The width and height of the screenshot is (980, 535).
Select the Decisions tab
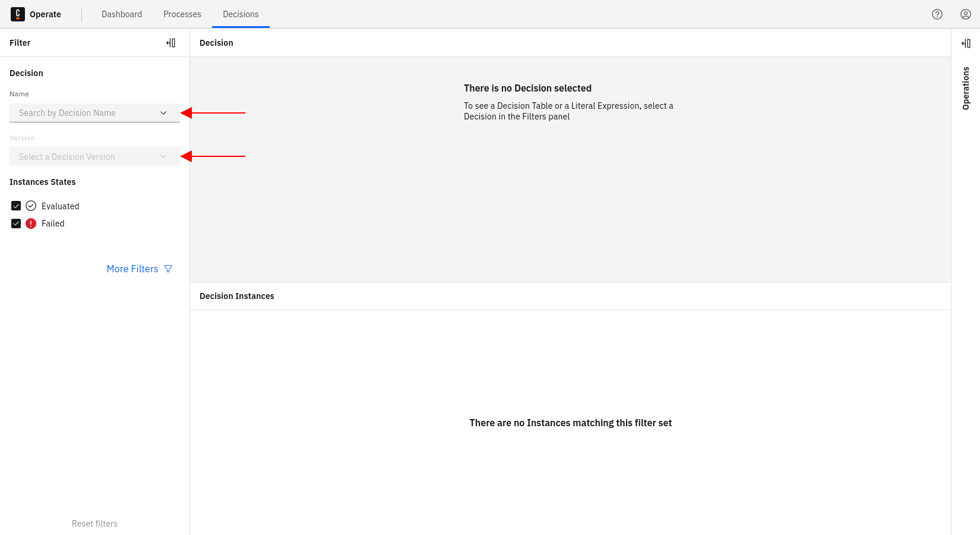pyautogui.click(x=241, y=14)
